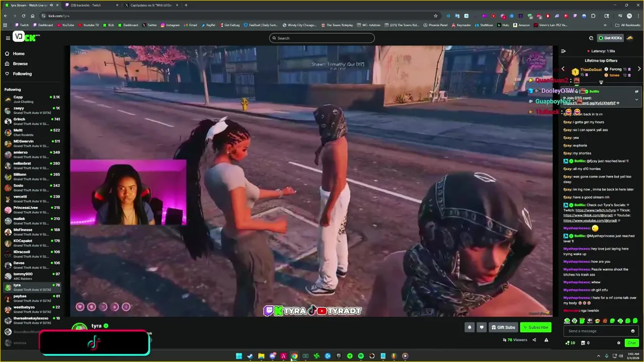
Task: Reload the page with browser refresh icon
Action: coord(23,16)
